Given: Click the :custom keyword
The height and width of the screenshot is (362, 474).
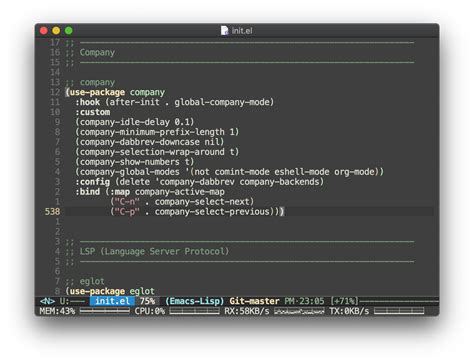Looking at the screenshot, I should coord(92,112).
